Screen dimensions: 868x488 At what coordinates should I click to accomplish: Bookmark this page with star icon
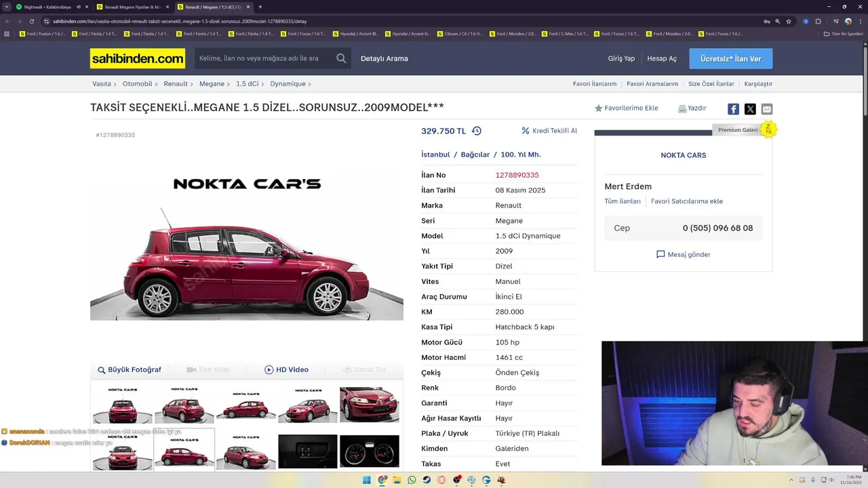point(789,21)
